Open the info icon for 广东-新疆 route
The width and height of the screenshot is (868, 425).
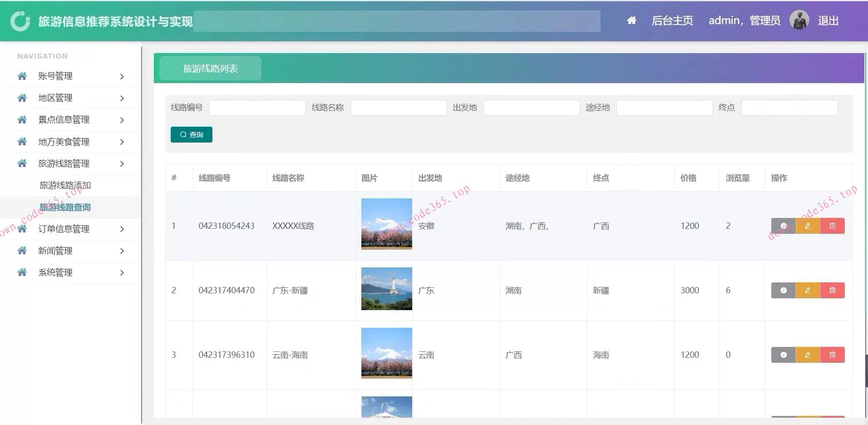[783, 290]
